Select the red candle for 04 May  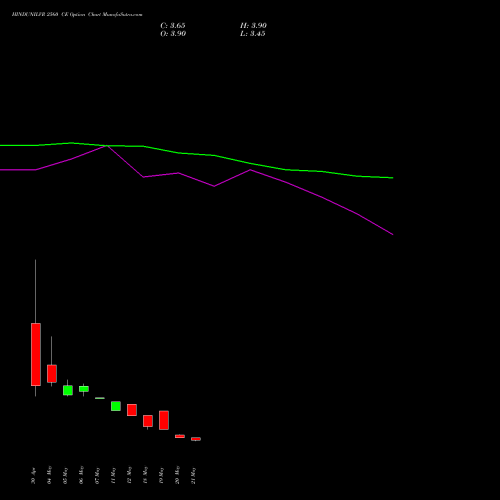coord(52,374)
